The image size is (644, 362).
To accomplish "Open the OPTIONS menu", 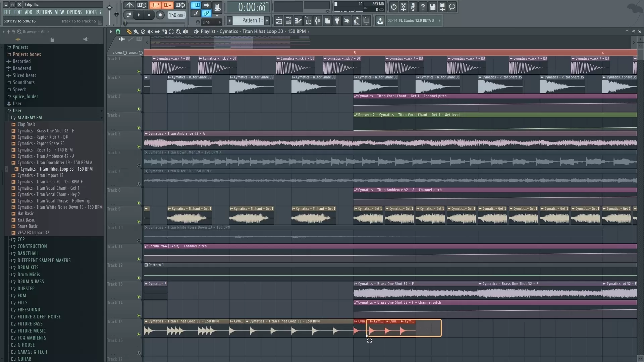I will pyautogui.click(x=74, y=12).
